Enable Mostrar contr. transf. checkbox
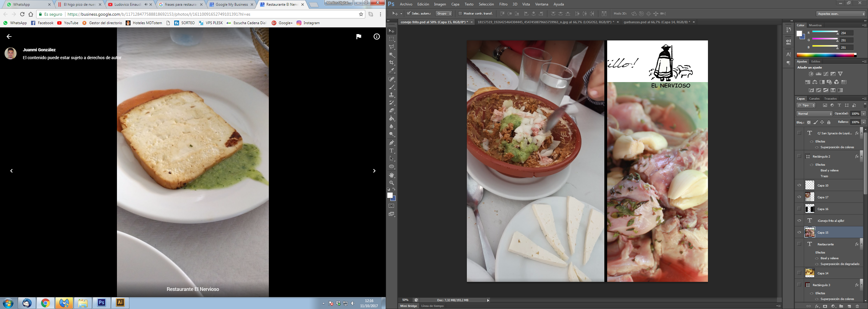868x309 pixels. coord(460,14)
